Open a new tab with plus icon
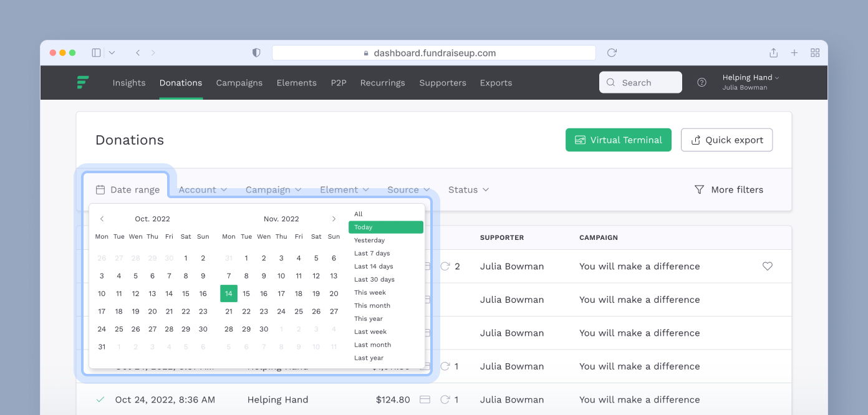The image size is (868, 415). point(794,53)
